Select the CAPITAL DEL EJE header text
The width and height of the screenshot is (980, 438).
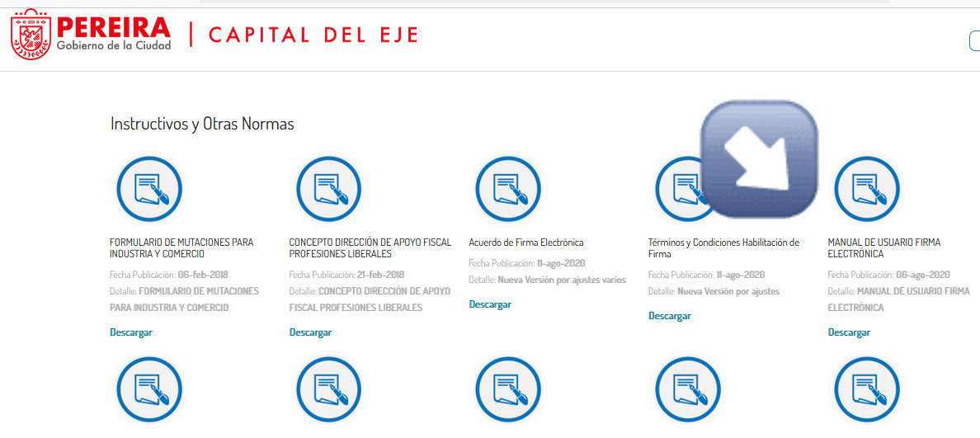coord(313,35)
